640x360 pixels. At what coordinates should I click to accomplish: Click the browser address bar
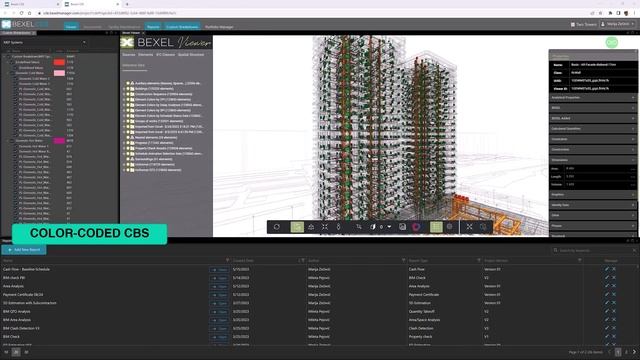click(310, 13)
